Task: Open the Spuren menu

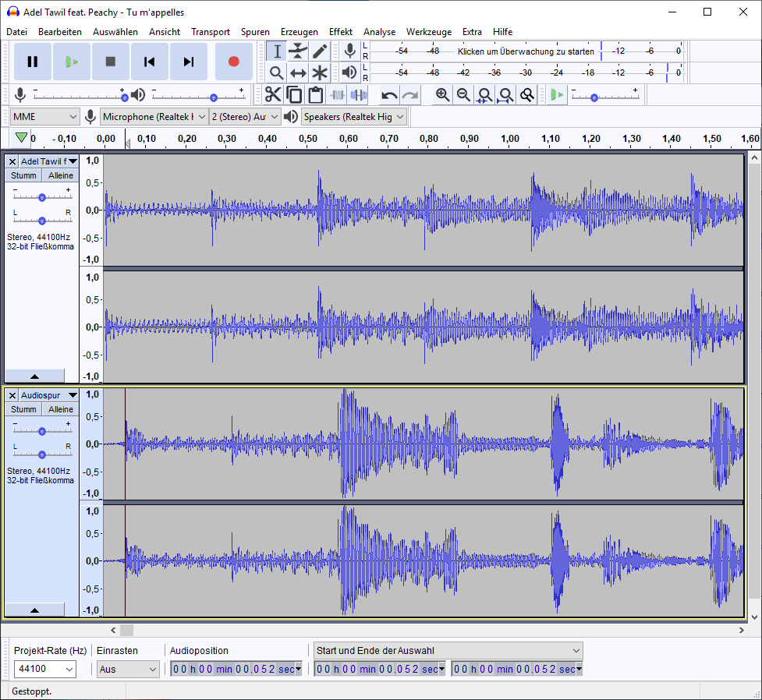Action: (255, 32)
